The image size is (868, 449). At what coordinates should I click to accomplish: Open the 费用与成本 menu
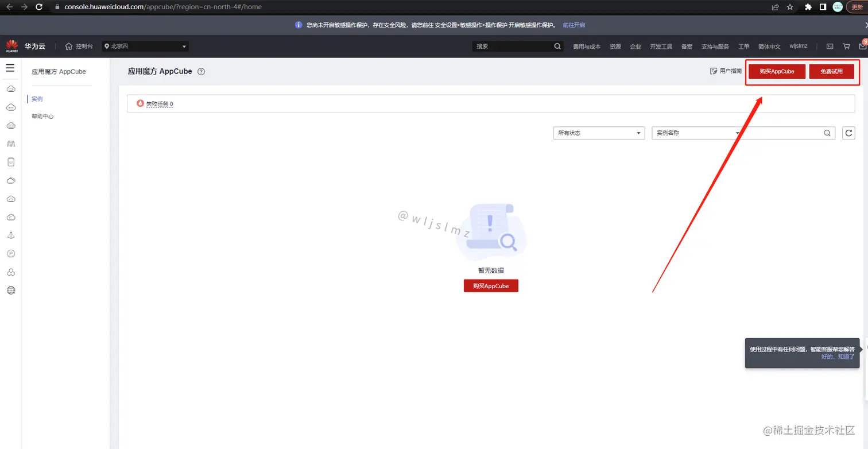pos(587,47)
